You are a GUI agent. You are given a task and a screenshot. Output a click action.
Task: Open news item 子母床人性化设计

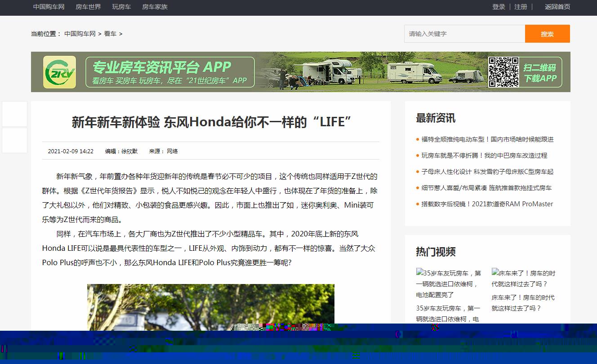pos(487,172)
